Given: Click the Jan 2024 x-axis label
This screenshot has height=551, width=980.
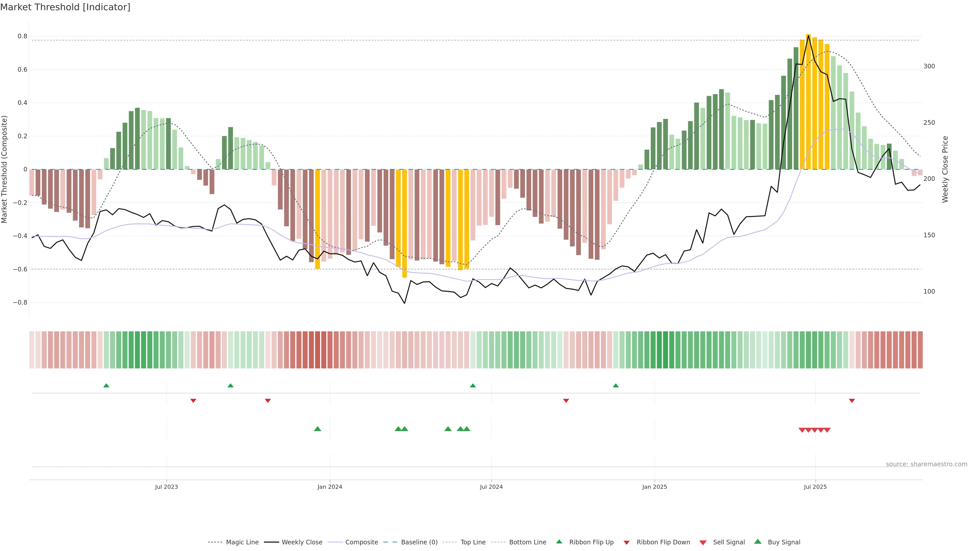Looking at the screenshot, I should click(330, 487).
